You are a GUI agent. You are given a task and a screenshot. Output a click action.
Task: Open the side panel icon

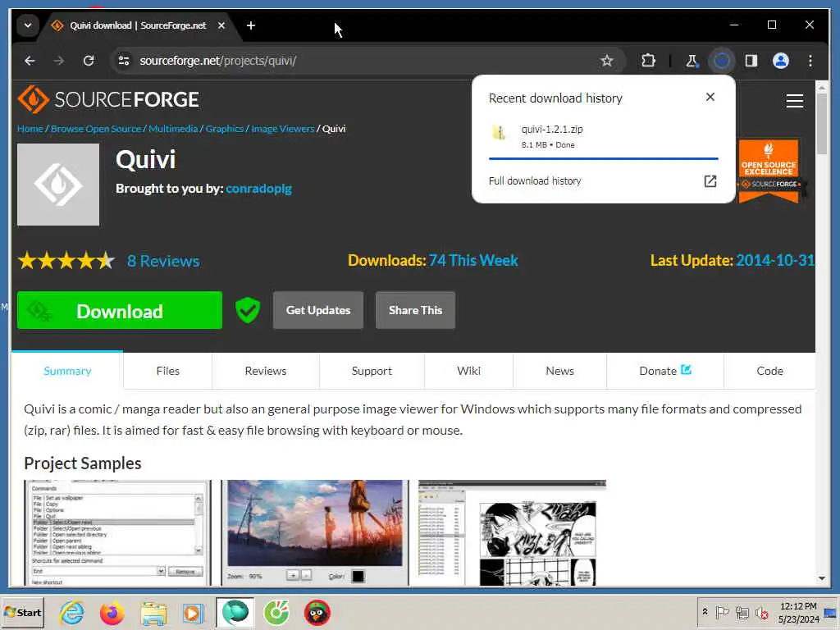[x=751, y=61]
